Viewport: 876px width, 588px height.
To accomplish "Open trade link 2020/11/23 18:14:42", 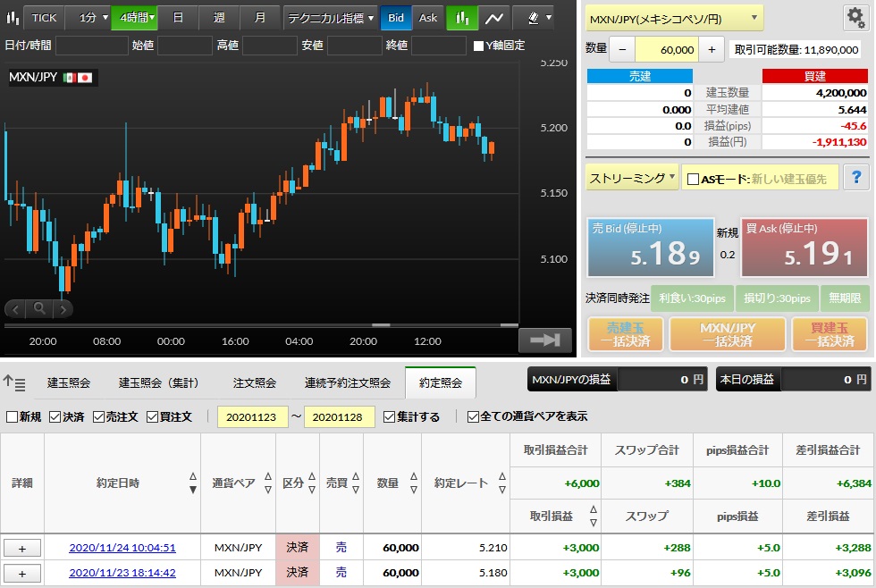I will (x=122, y=573).
